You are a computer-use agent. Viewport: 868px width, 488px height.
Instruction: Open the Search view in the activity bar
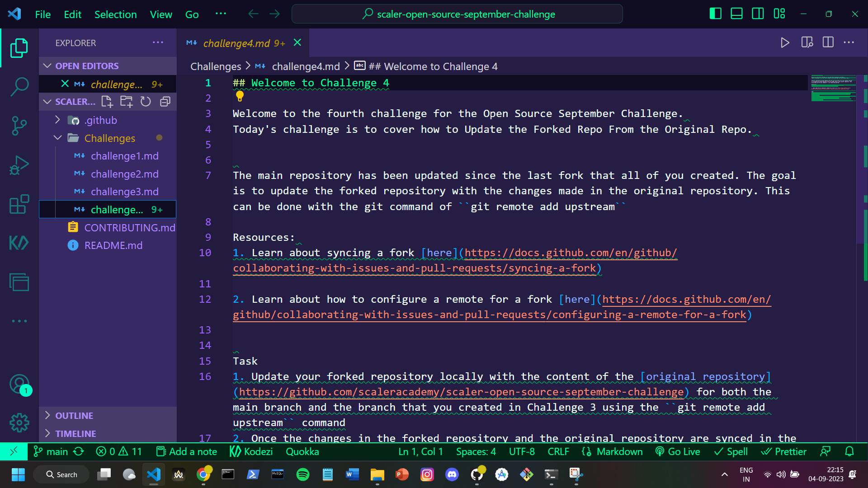coord(19,87)
